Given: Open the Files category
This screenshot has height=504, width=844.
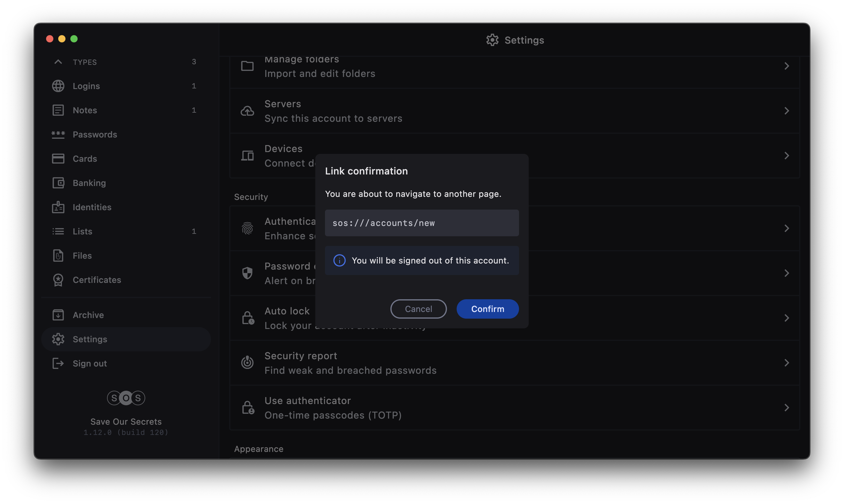Looking at the screenshot, I should pyautogui.click(x=126, y=255).
